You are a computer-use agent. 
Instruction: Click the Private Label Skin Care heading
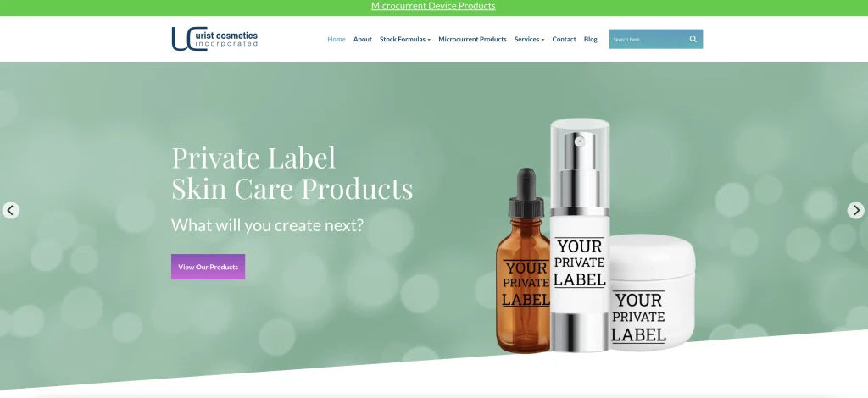tap(292, 173)
